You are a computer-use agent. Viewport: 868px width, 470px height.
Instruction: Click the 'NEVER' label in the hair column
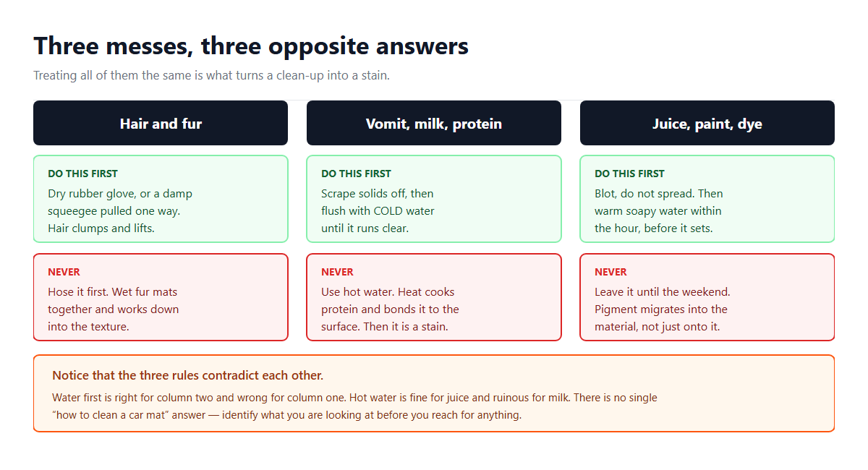click(x=64, y=272)
